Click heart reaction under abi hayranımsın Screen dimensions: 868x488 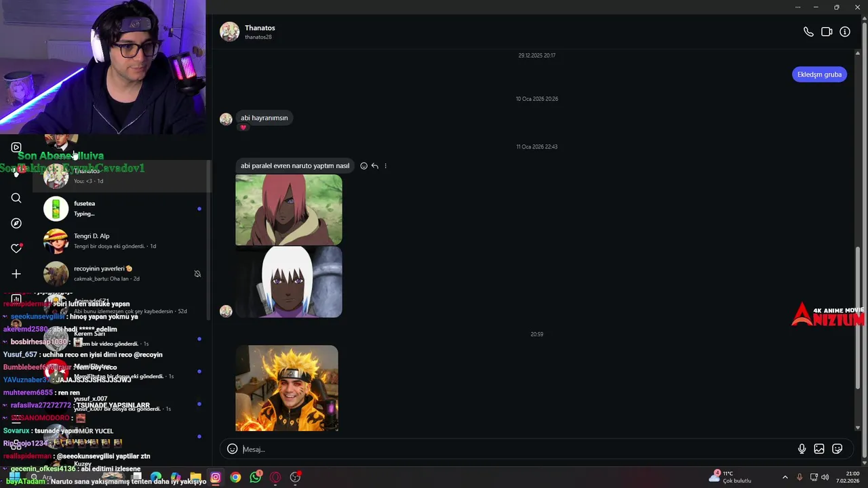(x=243, y=127)
